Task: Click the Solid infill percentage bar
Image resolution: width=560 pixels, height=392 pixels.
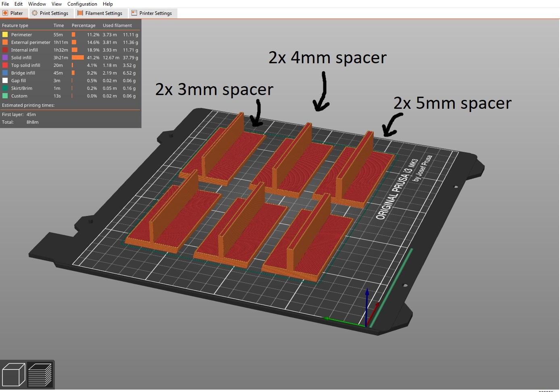Action: pos(78,58)
